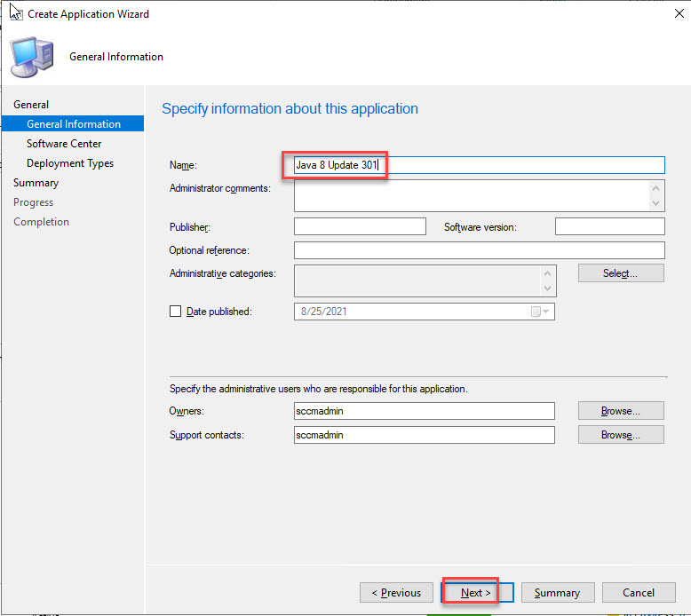Screen dimensions: 691x616
Task: Enable the Date published checkbox
Action: 175,312
